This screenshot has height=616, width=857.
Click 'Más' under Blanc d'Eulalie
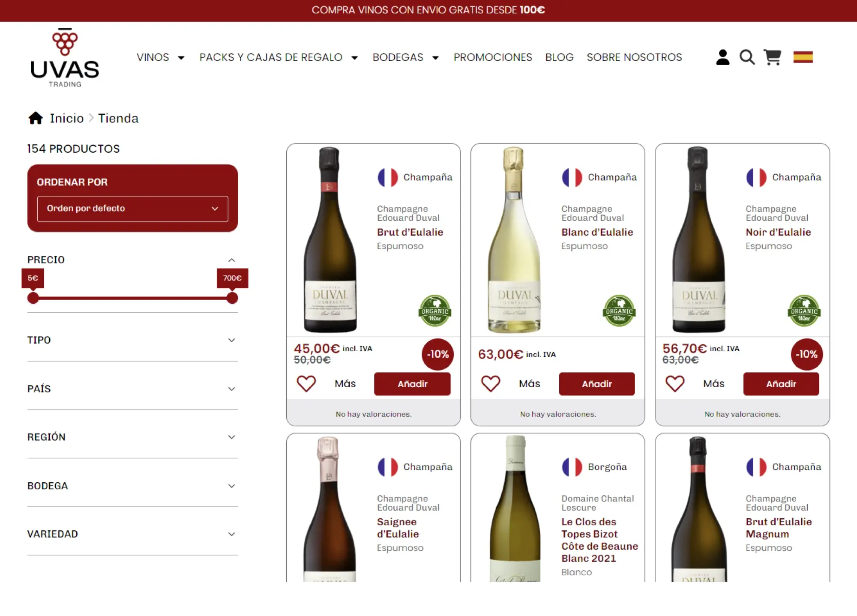coord(529,384)
